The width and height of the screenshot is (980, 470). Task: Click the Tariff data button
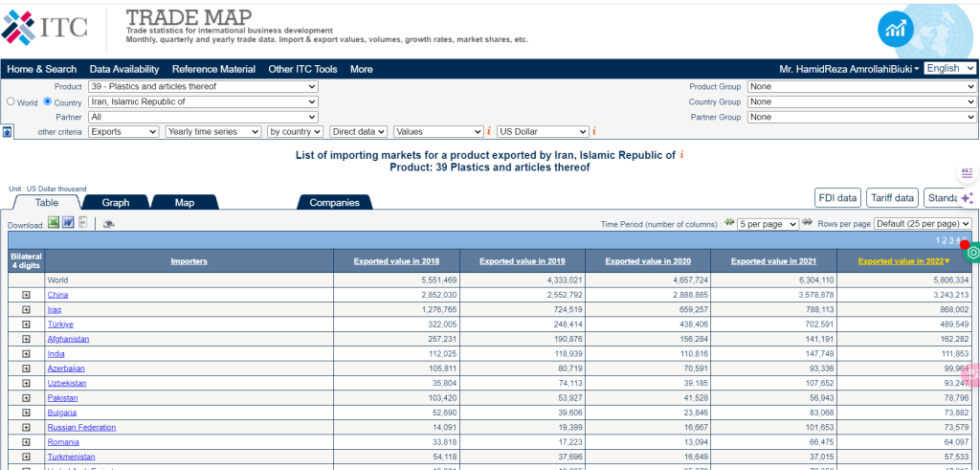pos(892,197)
